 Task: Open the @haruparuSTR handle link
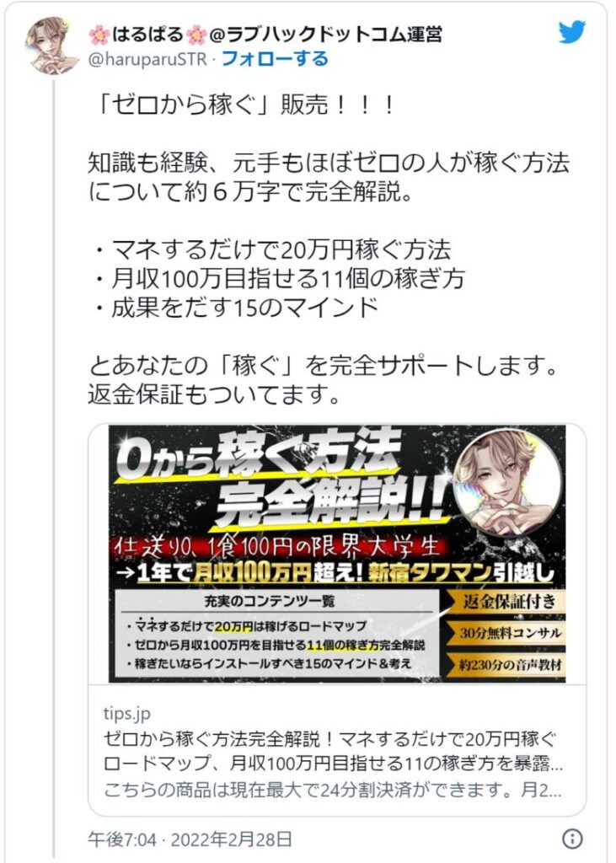click(x=147, y=59)
